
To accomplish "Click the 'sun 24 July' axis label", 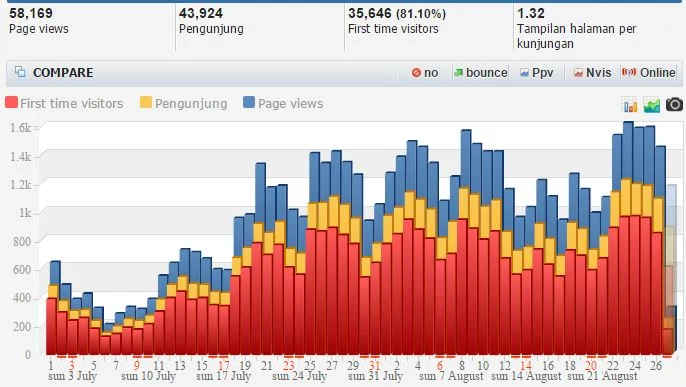I will click(x=300, y=376).
